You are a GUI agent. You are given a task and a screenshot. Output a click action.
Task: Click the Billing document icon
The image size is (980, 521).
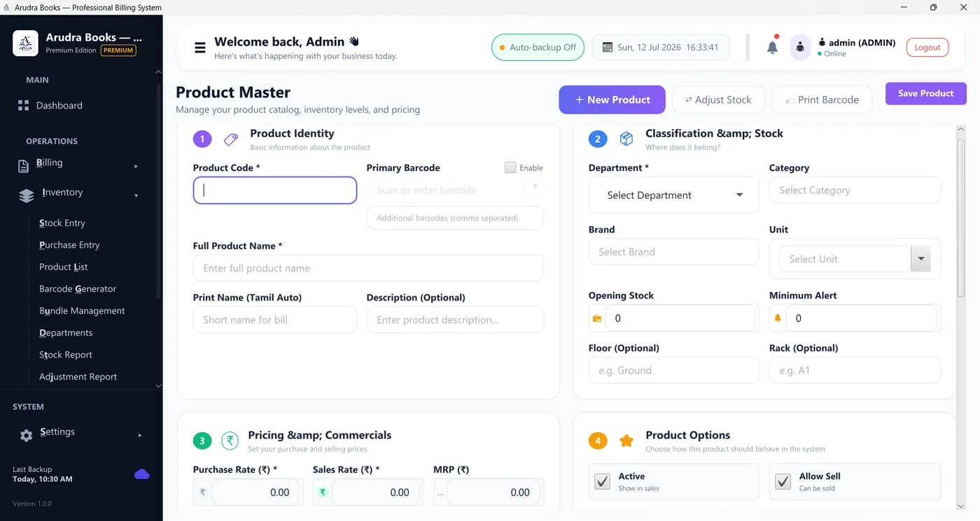pos(23,166)
